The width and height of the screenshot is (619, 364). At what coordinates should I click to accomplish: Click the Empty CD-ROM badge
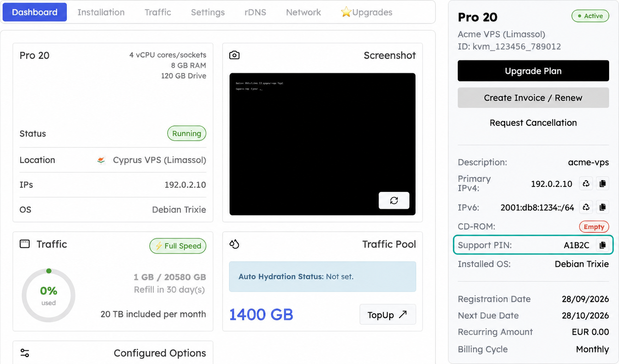coord(594,227)
